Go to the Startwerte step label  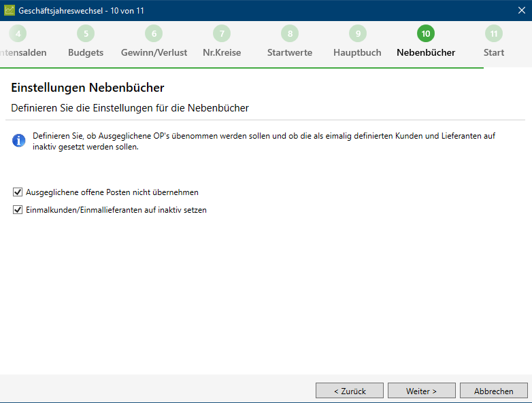pyautogui.click(x=290, y=52)
